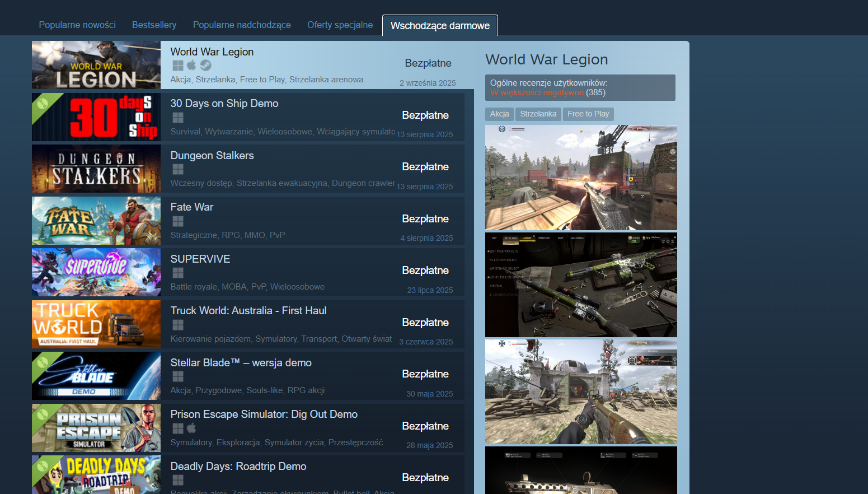View the weapon customization screenshot

(581, 285)
